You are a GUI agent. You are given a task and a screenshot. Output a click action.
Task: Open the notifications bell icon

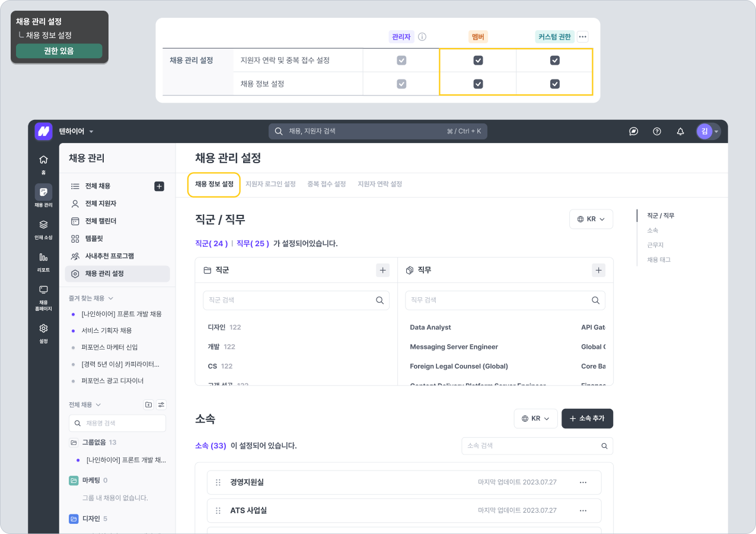point(681,131)
